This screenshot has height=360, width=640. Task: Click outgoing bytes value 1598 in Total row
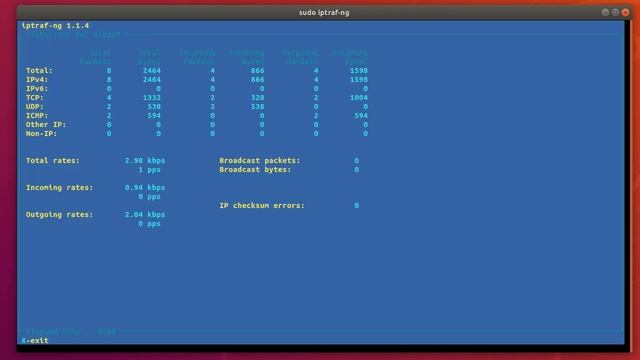(x=359, y=71)
